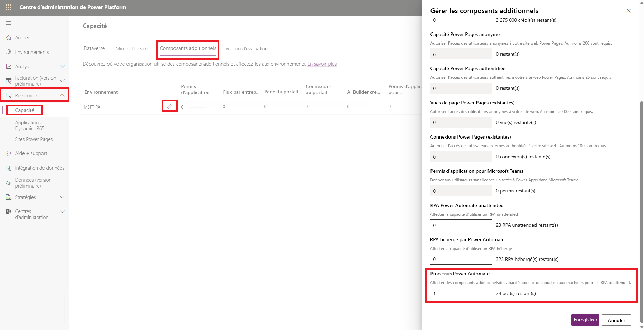Click the Accueil home icon
The width and height of the screenshot is (644, 330).
coord(9,38)
